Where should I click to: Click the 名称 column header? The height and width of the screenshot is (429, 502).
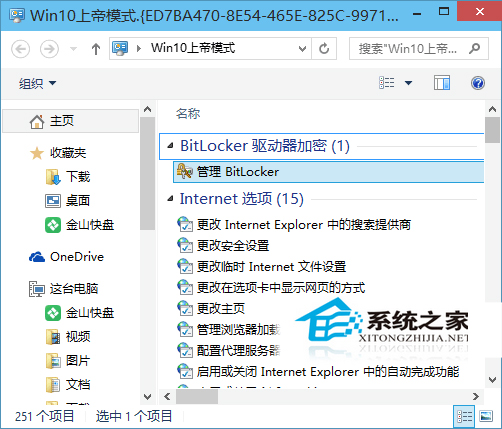point(188,114)
